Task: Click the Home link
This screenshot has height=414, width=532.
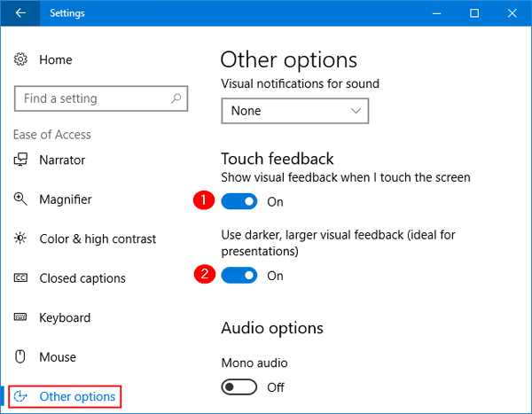Action: pyautogui.click(x=56, y=59)
